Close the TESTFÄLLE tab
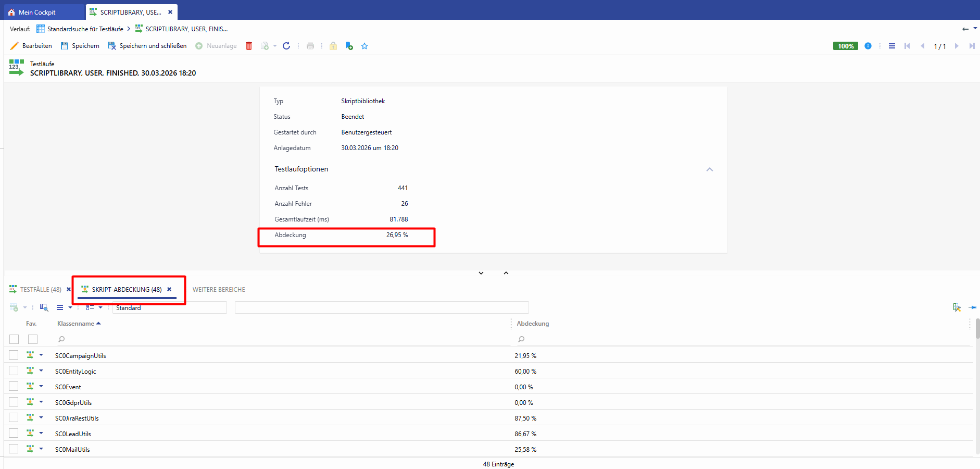The height and width of the screenshot is (469, 980). coord(68,289)
